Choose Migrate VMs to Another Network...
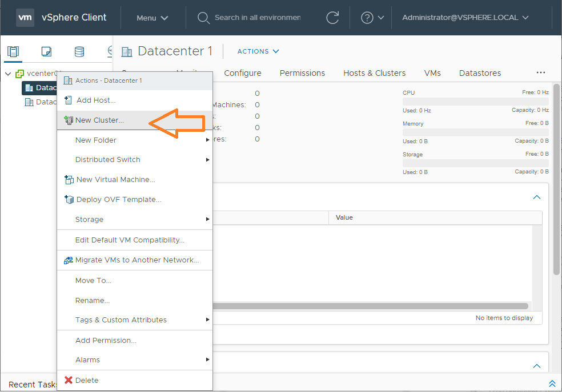The image size is (562, 392). pyautogui.click(x=135, y=260)
